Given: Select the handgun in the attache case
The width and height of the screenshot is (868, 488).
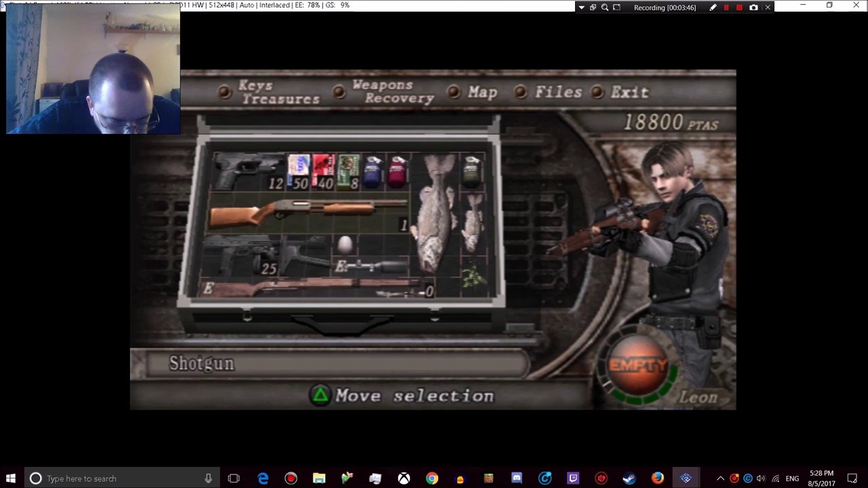Looking at the screenshot, I should point(248,171).
